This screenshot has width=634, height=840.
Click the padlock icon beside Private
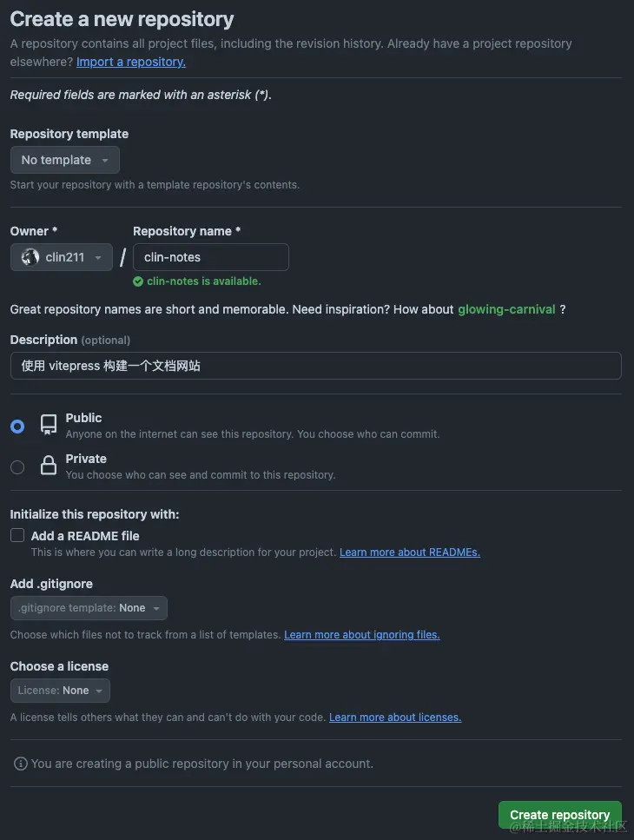pos(48,466)
